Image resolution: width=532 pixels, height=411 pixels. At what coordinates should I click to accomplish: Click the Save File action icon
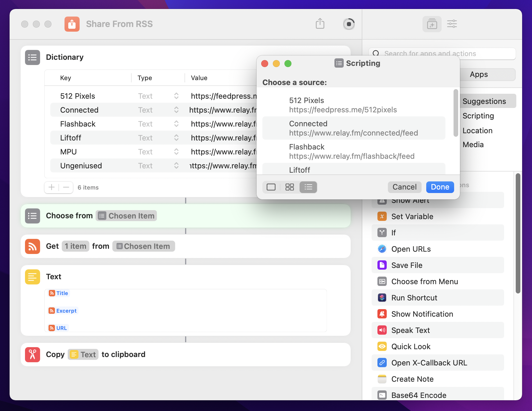point(382,265)
